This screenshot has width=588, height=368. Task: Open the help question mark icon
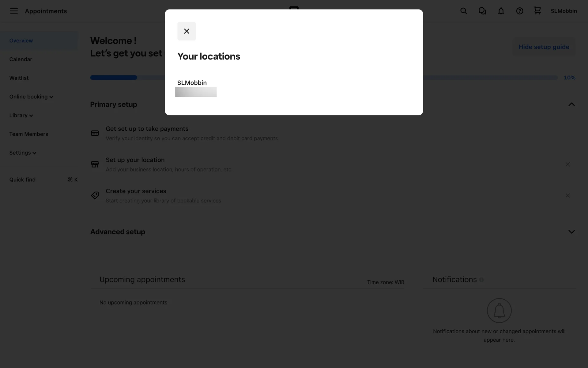519,11
